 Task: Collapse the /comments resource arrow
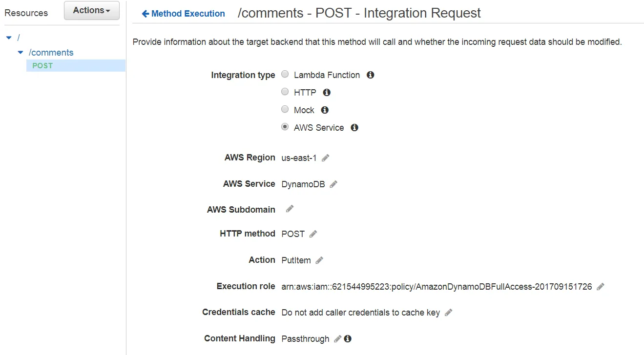click(x=21, y=53)
